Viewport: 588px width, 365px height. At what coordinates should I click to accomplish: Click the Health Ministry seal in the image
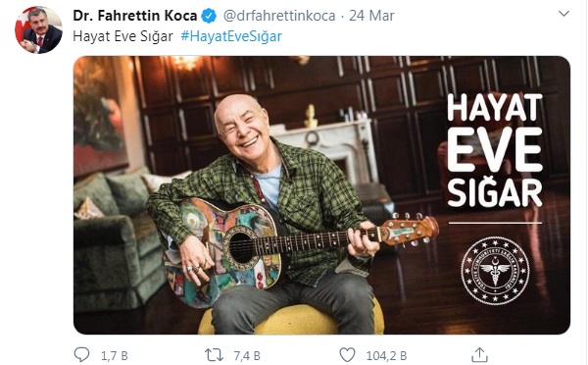495,271
